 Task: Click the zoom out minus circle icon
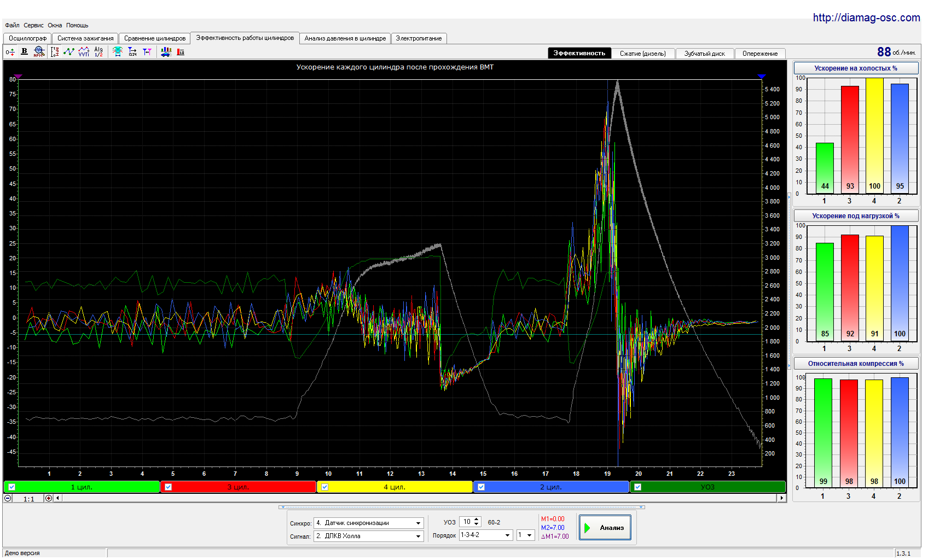tap(8, 498)
